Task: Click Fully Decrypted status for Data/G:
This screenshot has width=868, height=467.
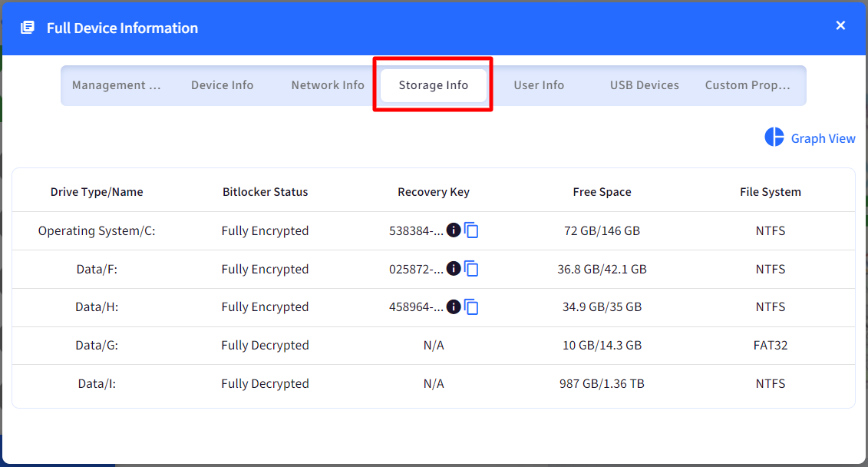Action: 266,345
